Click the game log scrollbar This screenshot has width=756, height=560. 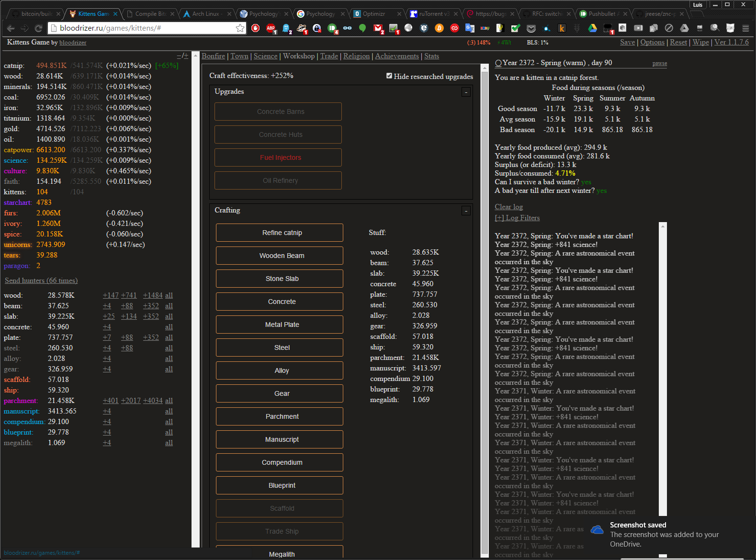pyautogui.click(x=663, y=369)
